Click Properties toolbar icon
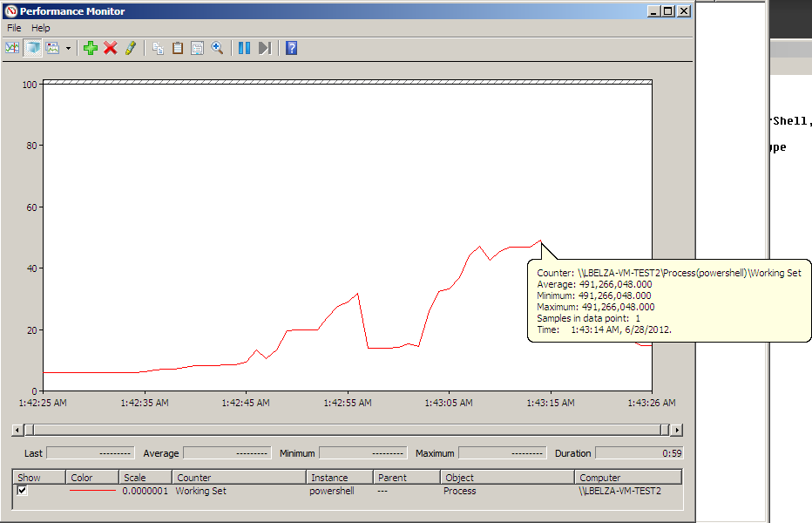Viewport: 812px width, 523px height. click(x=197, y=48)
